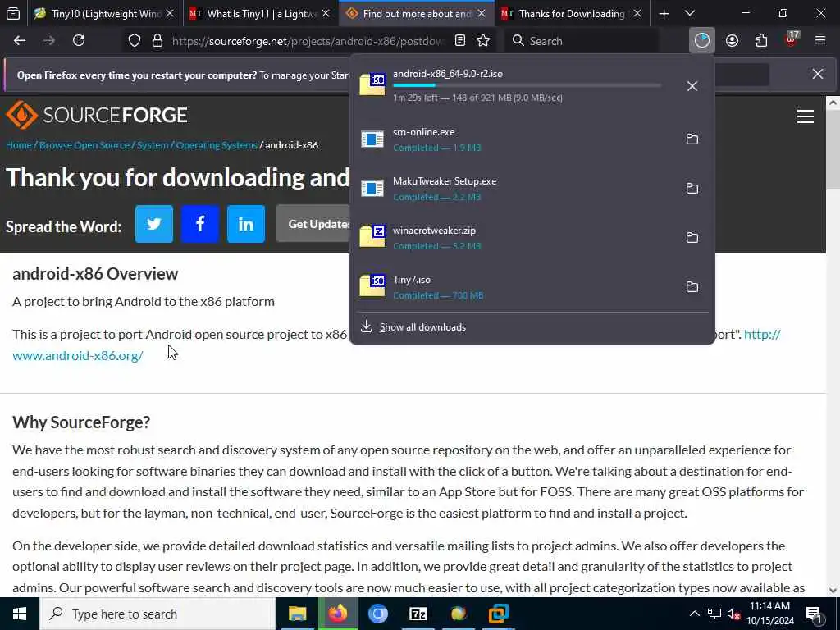This screenshot has width=840, height=630.
Task: Open the Windows notification center
Action: tap(815, 614)
